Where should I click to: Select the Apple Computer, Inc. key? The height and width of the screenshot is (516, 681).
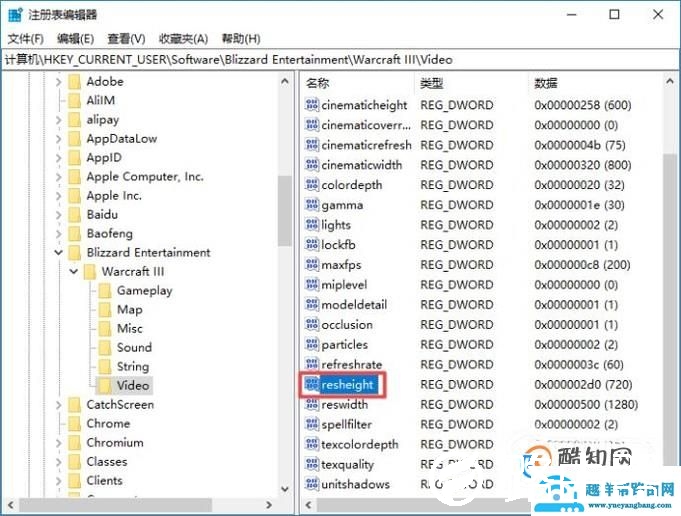(145, 177)
